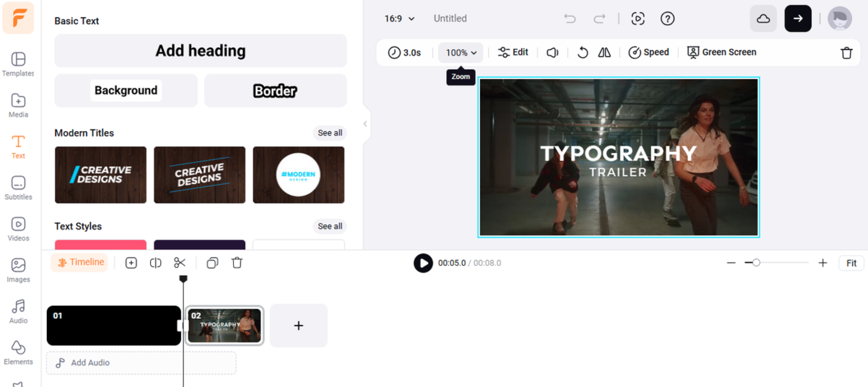Image resolution: width=868 pixels, height=387 pixels.
Task: Adjust the timeline zoom slider
Action: (x=756, y=263)
